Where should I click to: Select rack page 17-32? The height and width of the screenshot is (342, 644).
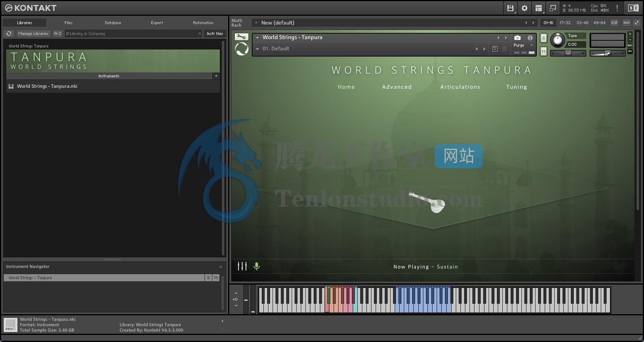(565, 23)
